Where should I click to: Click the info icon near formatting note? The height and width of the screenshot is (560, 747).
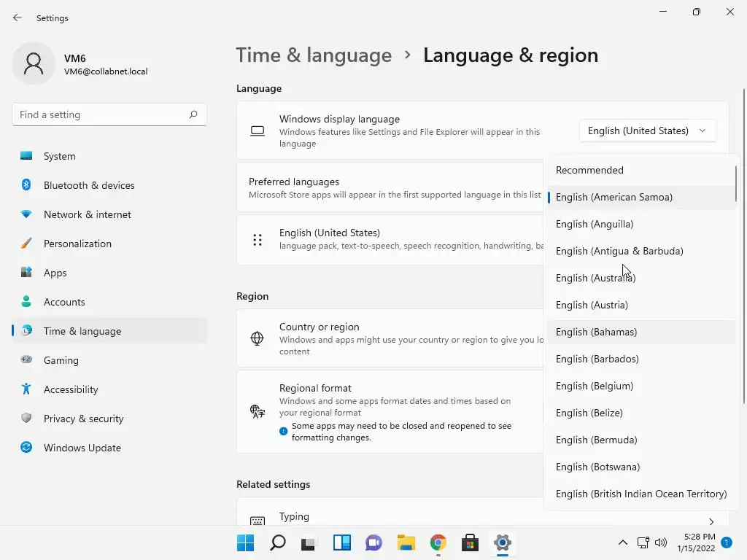pos(284,432)
